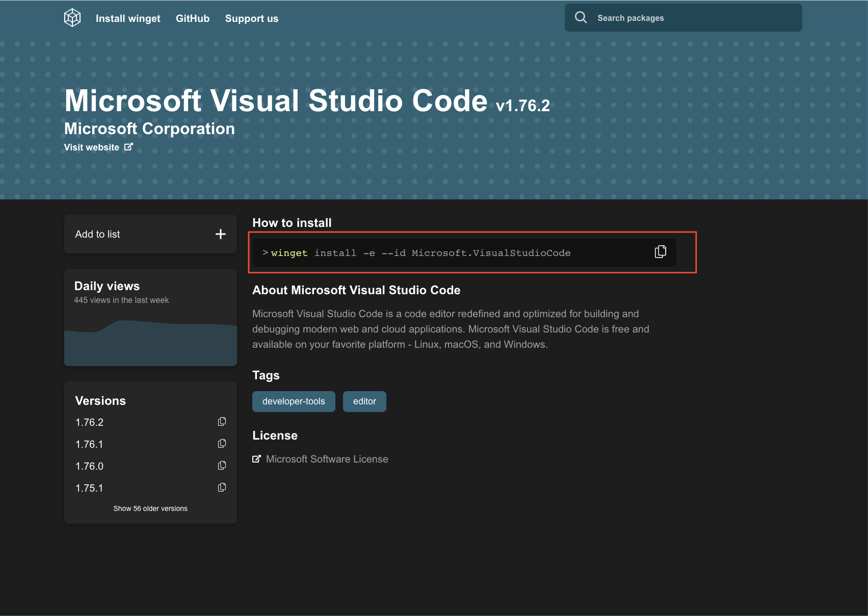This screenshot has height=616, width=868.
Task: Click the Microsoft Visual Studio Code title
Action: (x=276, y=100)
